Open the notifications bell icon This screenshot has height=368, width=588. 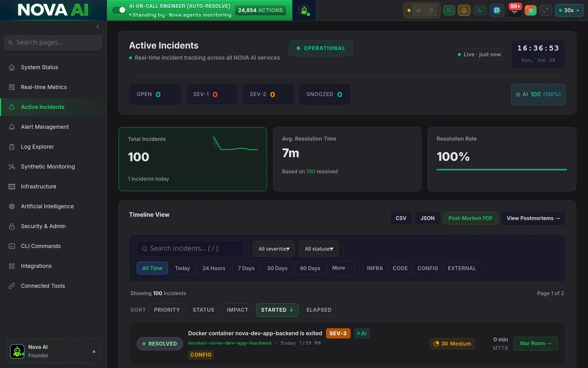point(464,11)
